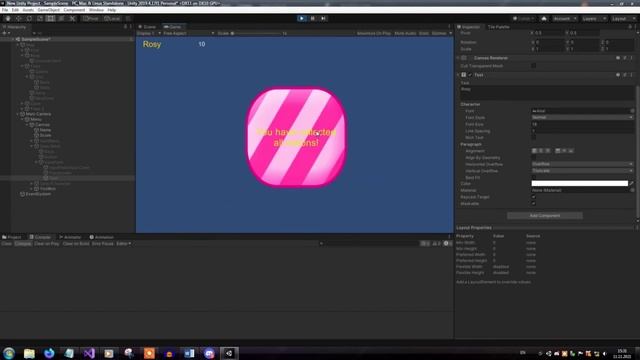Set top vertical text alignment
Viewport: 640px width, 360px height.
click(558, 151)
